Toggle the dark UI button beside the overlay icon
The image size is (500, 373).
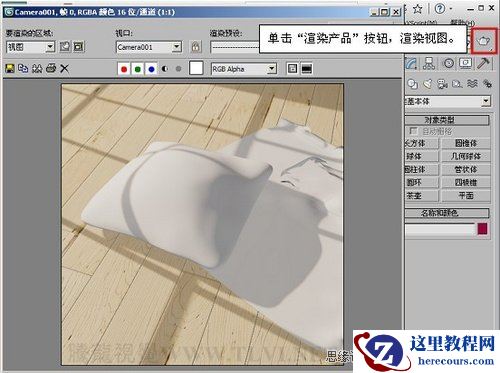click(306, 69)
